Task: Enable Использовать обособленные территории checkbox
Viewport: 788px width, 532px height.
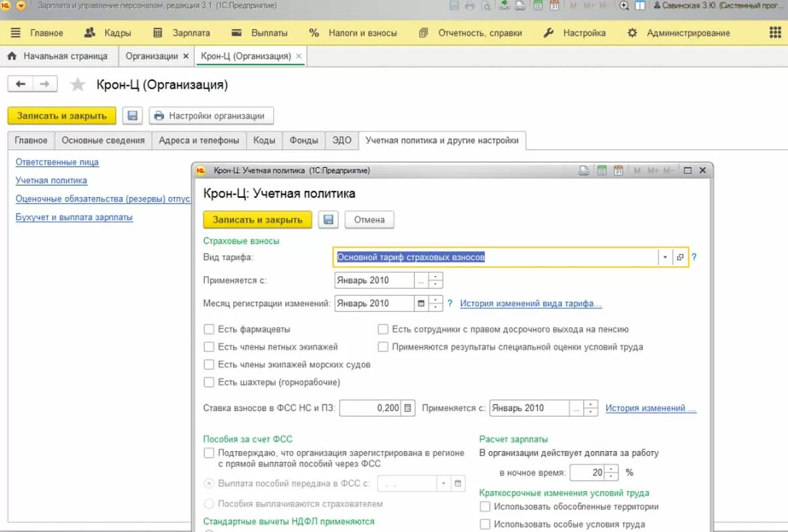Action: click(485, 506)
